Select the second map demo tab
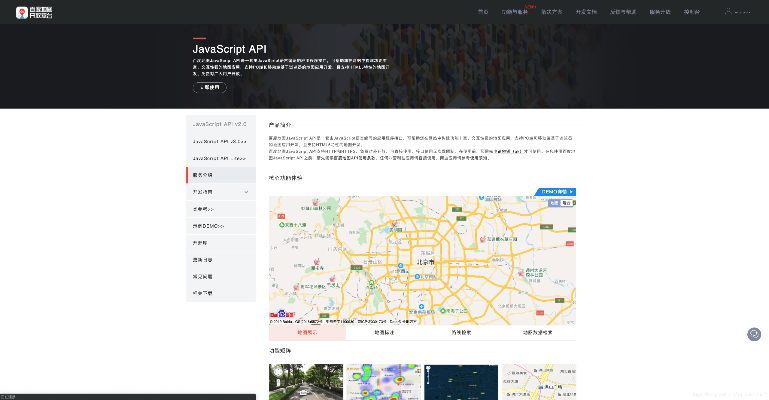 [x=384, y=332]
